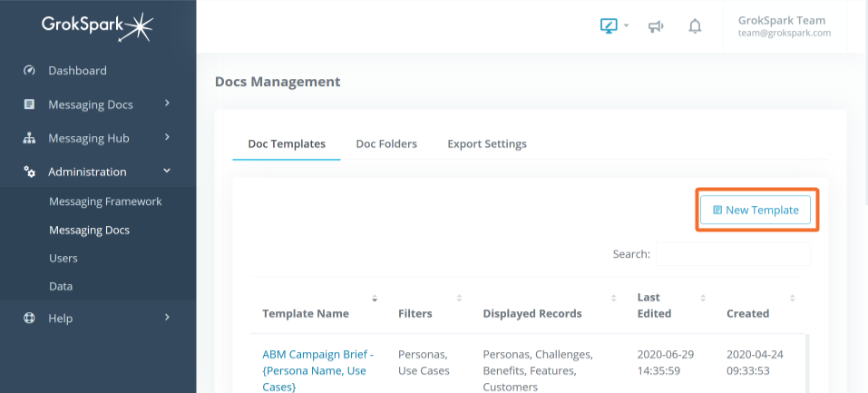Viewport: 868px width, 393px height.
Task: Switch to the Doc Folders tab
Action: [386, 144]
